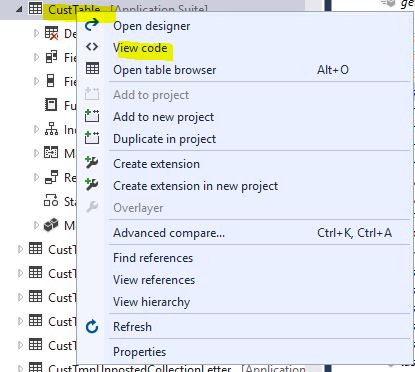Select the CustTable tree item label
Screen dimensions: 415x372
click(x=74, y=9)
